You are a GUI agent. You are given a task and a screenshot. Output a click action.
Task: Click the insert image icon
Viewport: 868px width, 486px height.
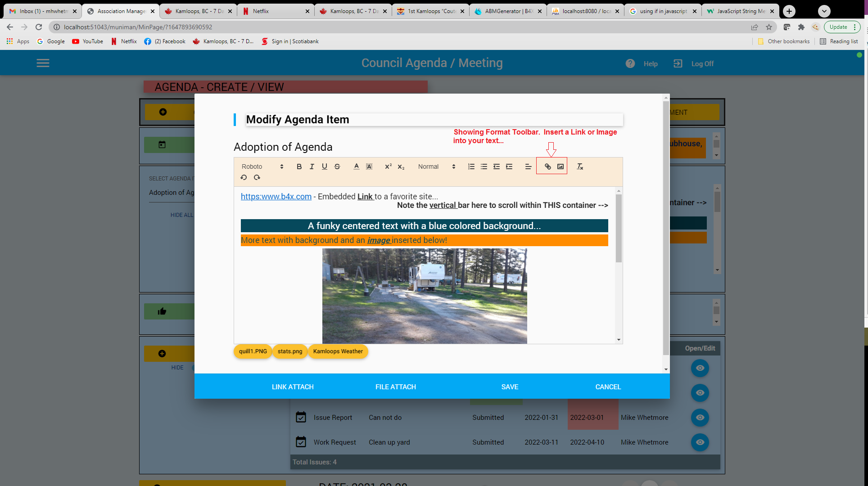pos(560,166)
